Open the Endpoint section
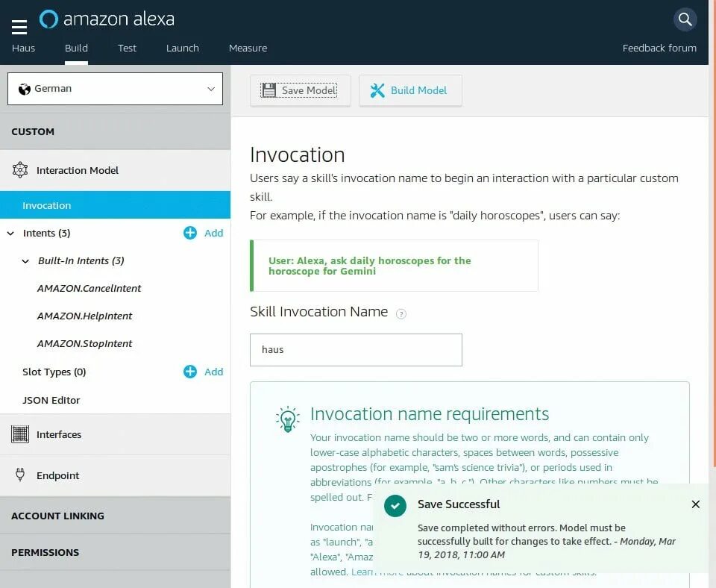Screen dimensions: 716x588 [115, 475]
